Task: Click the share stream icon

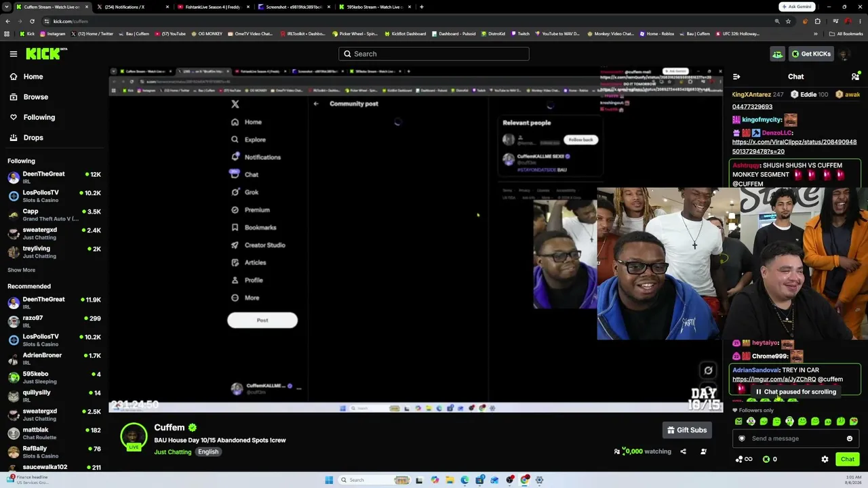Action: [x=683, y=451]
